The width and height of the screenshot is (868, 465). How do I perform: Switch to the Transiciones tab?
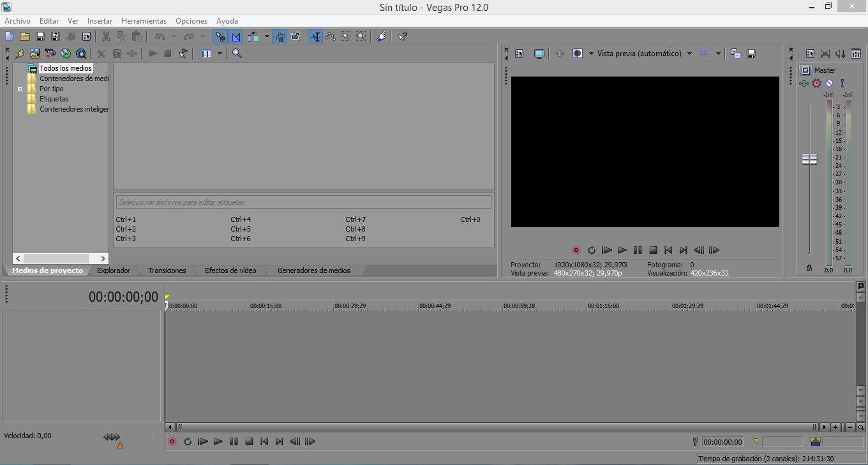click(167, 270)
